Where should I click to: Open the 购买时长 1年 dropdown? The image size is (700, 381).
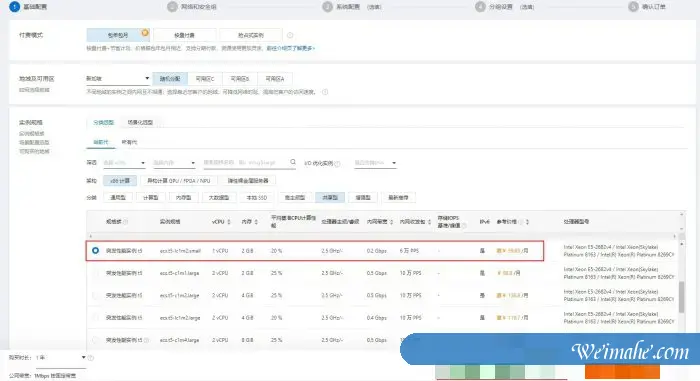click(x=61, y=358)
